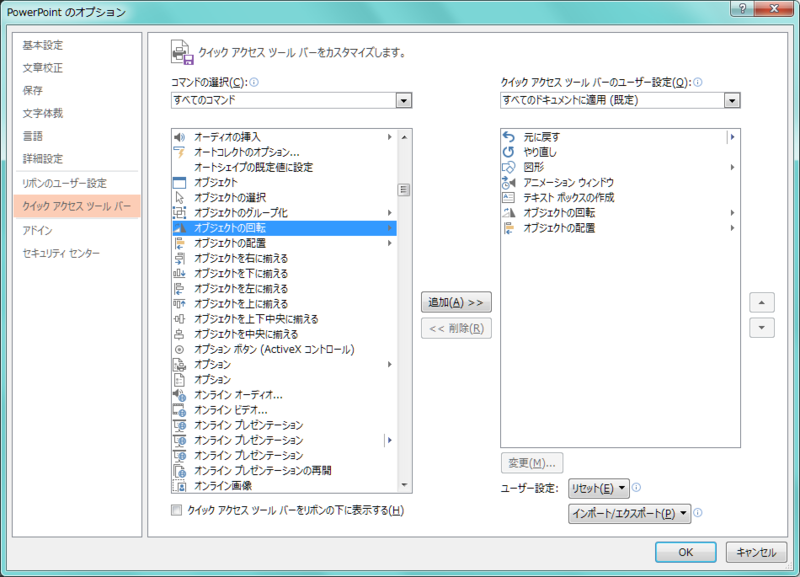Click the オンライン プレゼンテーションの再開 icon

pyautogui.click(x=179, y=470)
